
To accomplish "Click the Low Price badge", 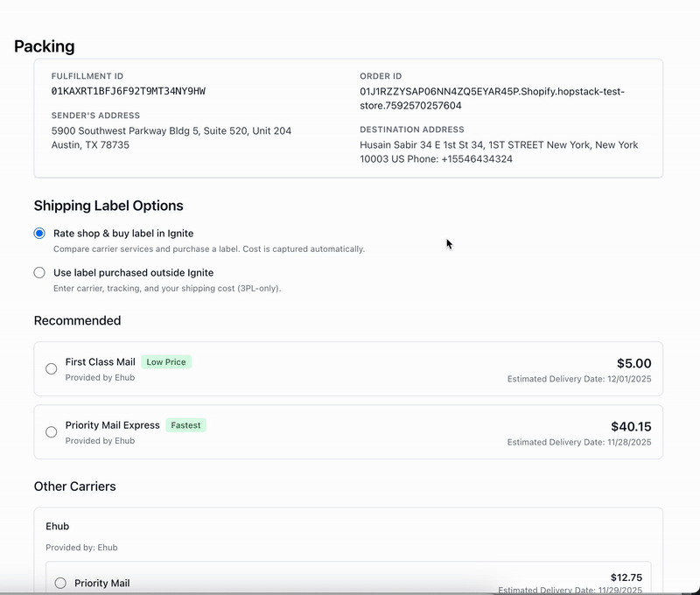I will (x=166, y=361).
